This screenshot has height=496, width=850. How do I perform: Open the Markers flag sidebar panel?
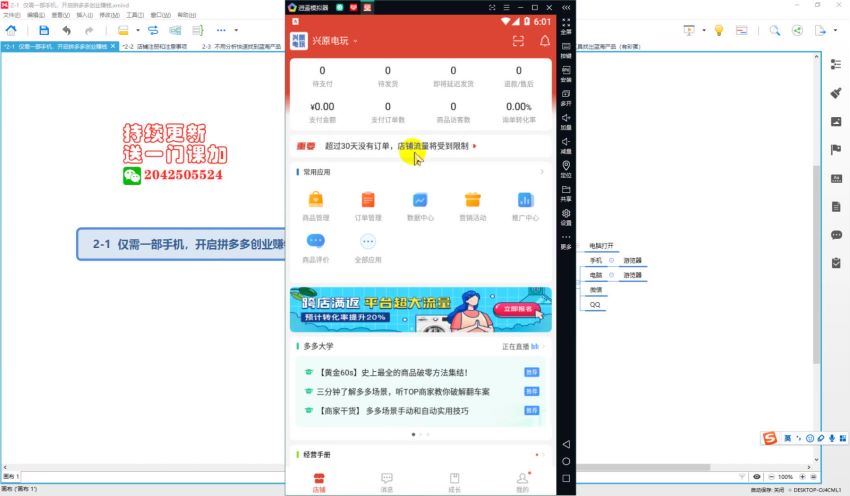pyautogui.click(x=836, y=150)
